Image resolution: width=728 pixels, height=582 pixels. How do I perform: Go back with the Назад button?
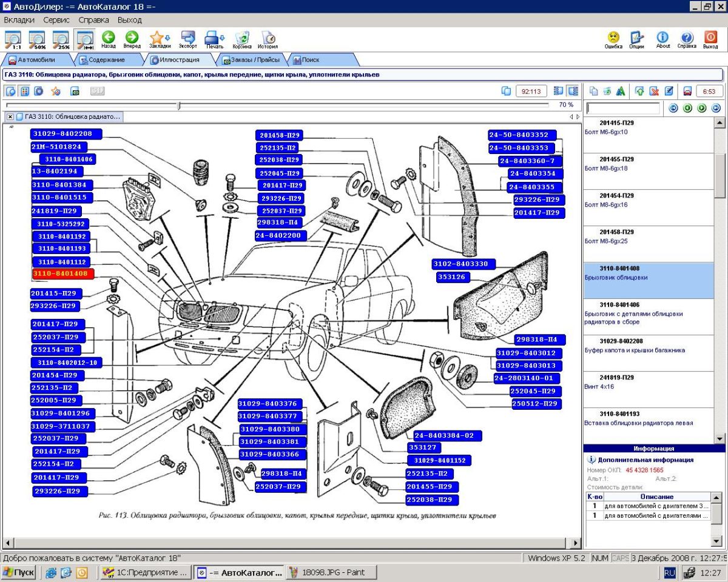tap(109, 39)
